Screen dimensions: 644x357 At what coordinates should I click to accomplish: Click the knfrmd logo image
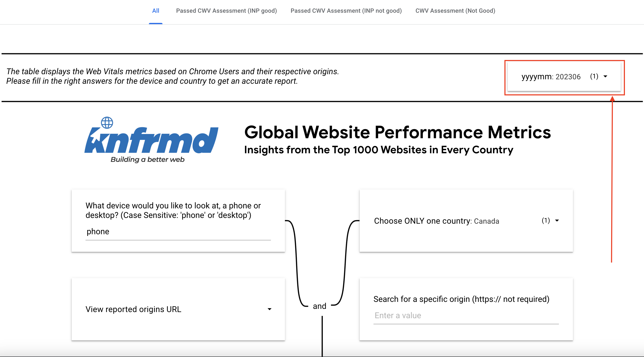click(x=151, y=140)
